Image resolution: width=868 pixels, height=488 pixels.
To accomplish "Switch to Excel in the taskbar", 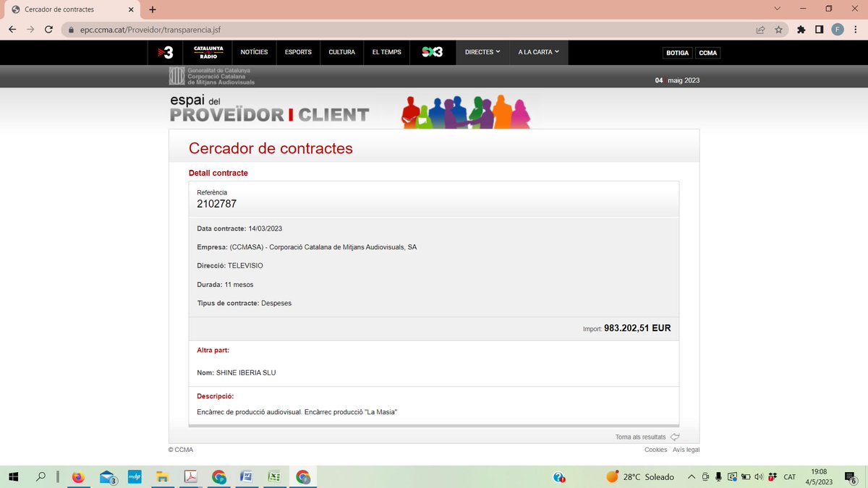I will (x=274, y=476).
